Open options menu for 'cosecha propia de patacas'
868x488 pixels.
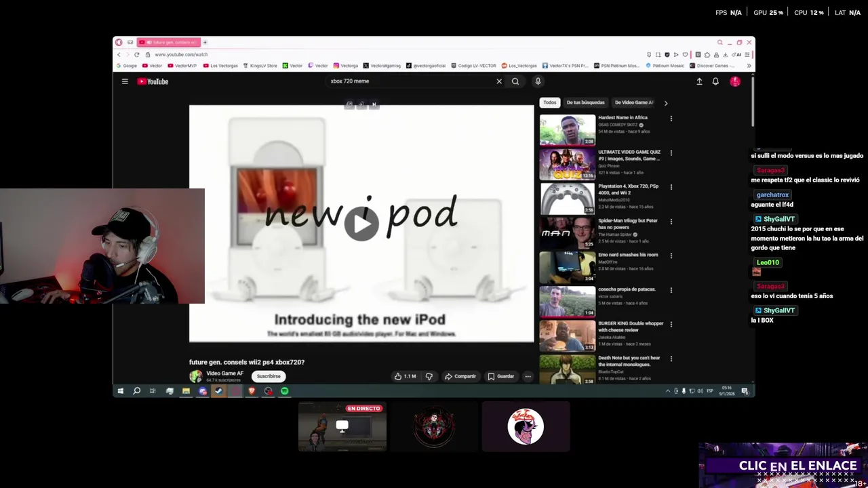[x=671, y=290]
